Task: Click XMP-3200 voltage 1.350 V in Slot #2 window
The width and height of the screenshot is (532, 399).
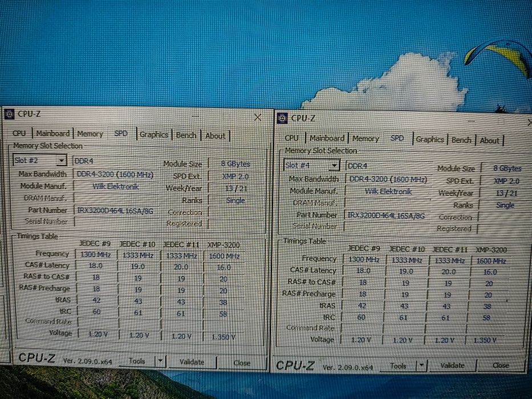Action: [224, 337]
